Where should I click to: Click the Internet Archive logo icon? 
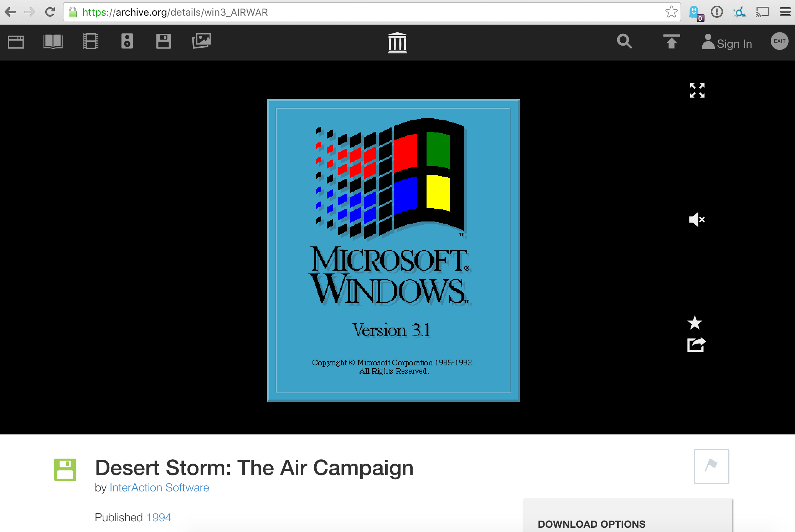click(x=397, y=42)
